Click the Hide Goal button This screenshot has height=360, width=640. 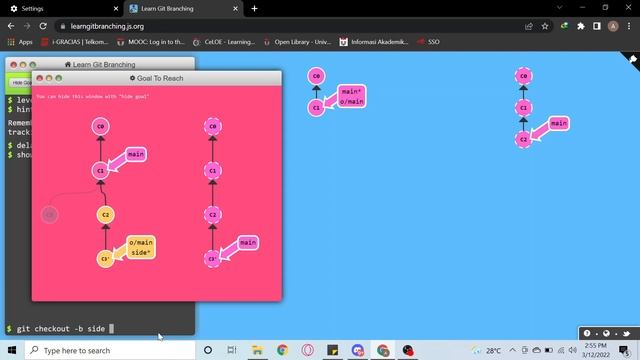20,83
